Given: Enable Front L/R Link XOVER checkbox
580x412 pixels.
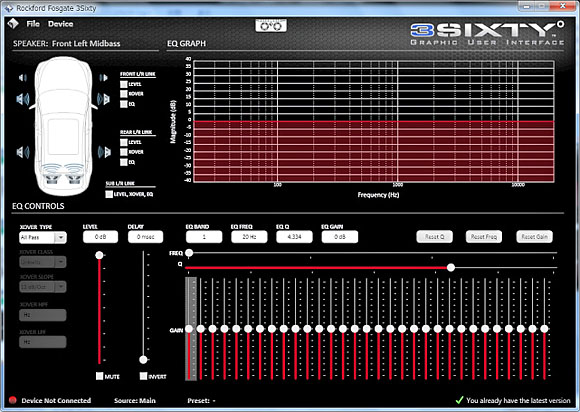Looking at the screenshot, I should tap(124, 94).
